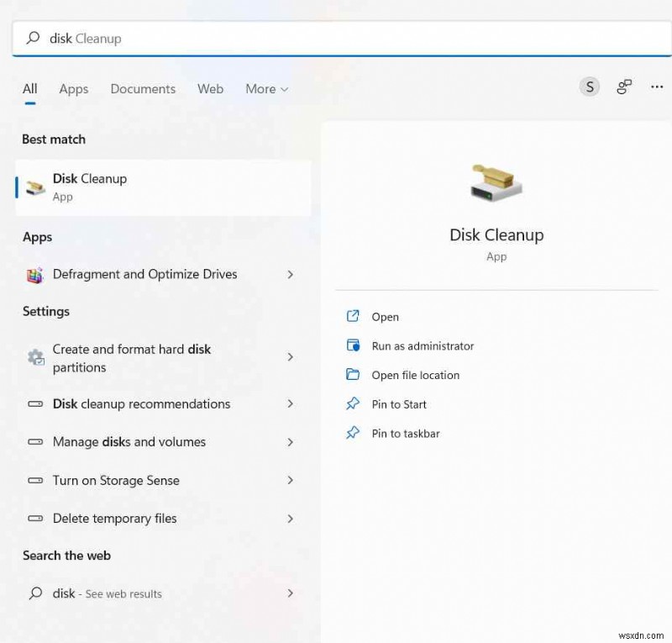672x643 pixels.
Task: Open the Disk Cleanup app icon
Action: pos(34,187)
